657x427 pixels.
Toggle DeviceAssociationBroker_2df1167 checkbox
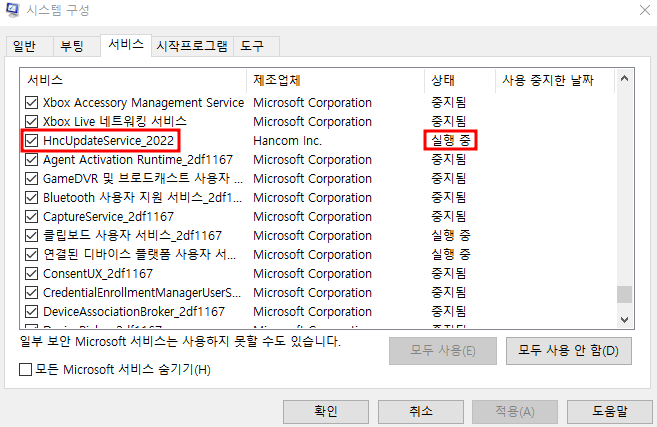click(x=31, y=312)
